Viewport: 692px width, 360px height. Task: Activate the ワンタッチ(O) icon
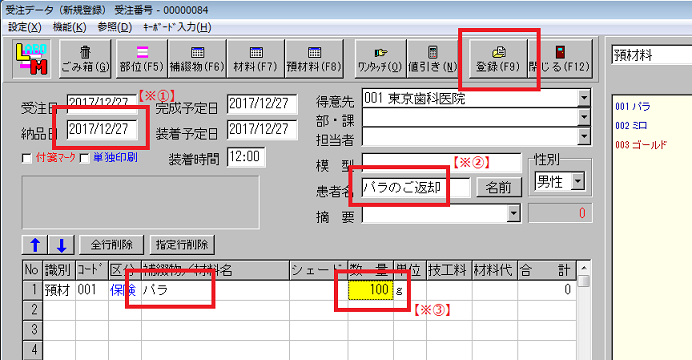pos(380,58)
